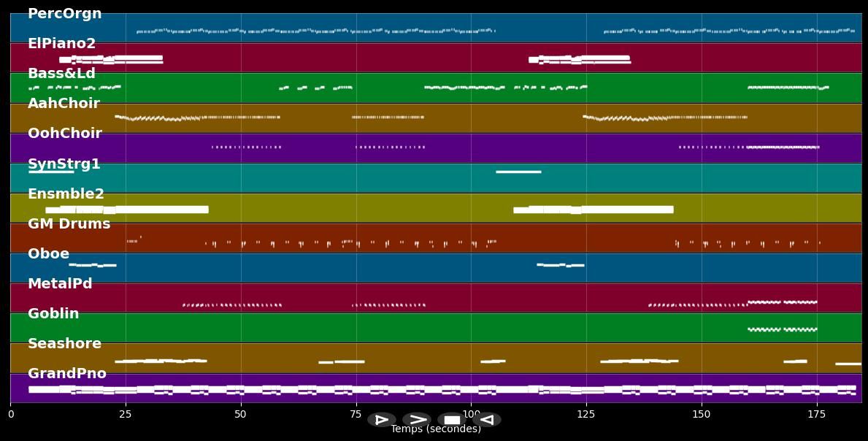The height and width of the screenshot is (441, 868).
Task: Expand the OohChoir track row
Action: [64, 133]
